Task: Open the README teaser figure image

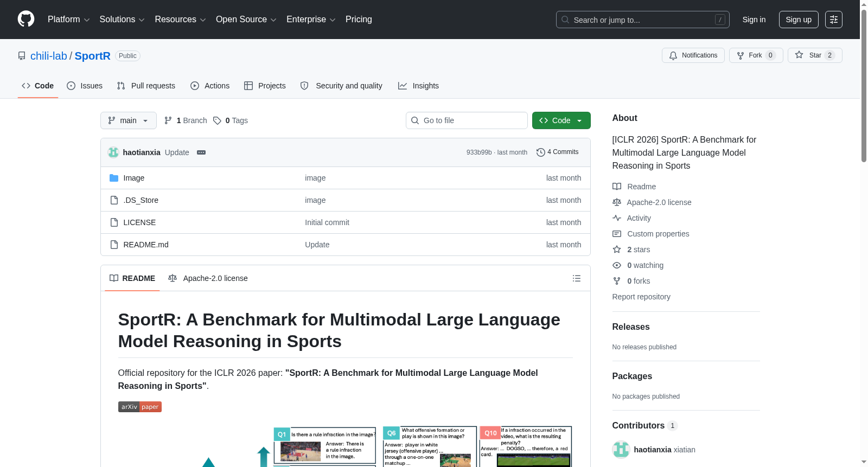Action: pos(346,446)
